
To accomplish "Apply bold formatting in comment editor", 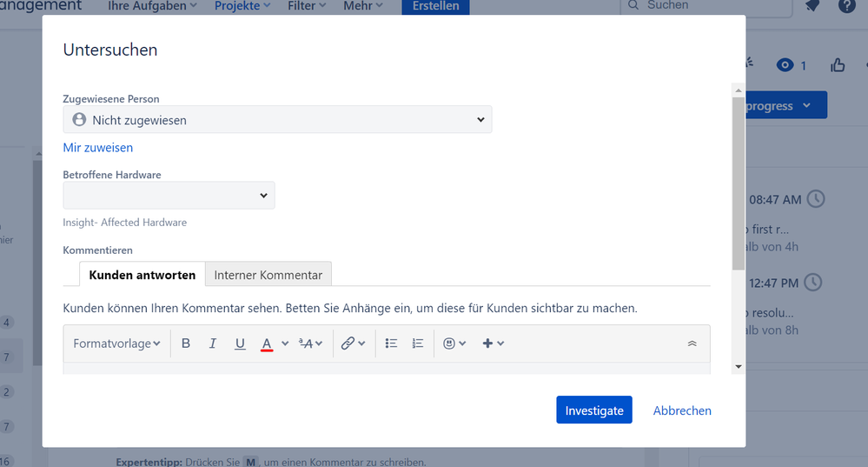I will (x=186, y=344).
